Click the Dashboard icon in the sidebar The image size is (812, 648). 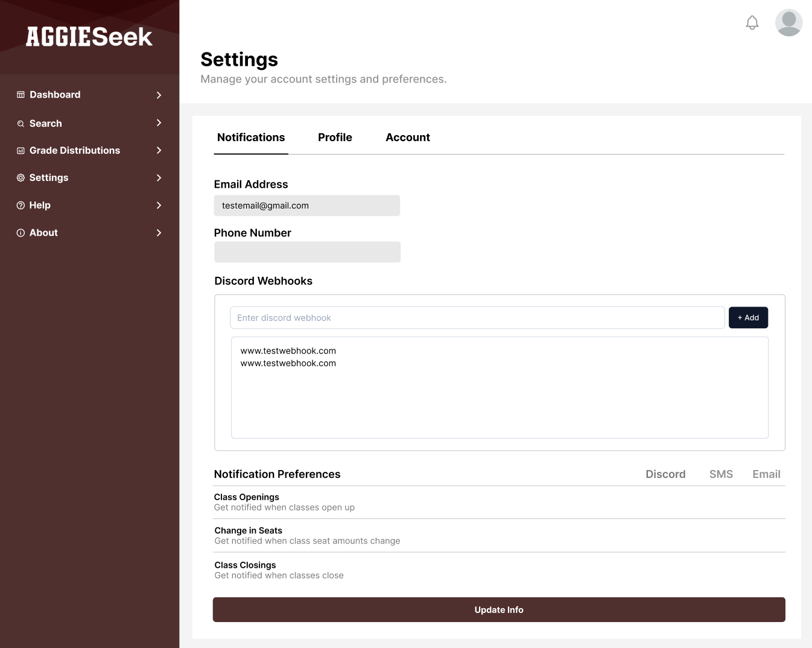(x=20, y=94)
